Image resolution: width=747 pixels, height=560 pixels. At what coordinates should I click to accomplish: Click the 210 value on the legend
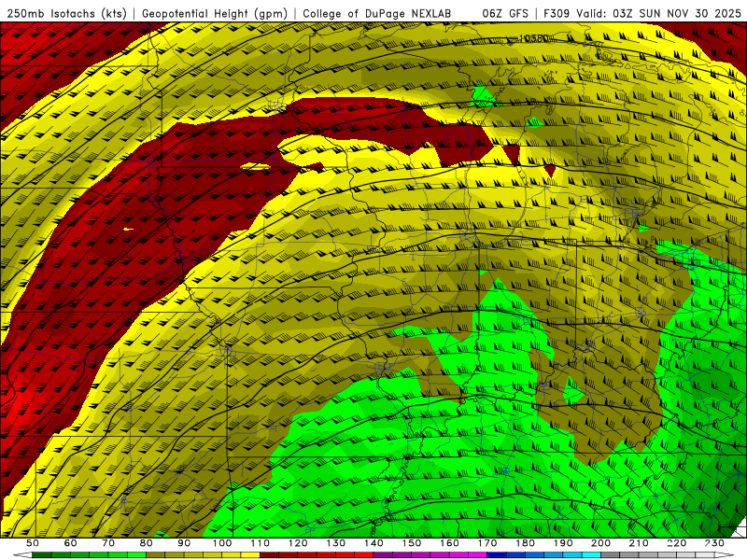[x=639, y=543]
